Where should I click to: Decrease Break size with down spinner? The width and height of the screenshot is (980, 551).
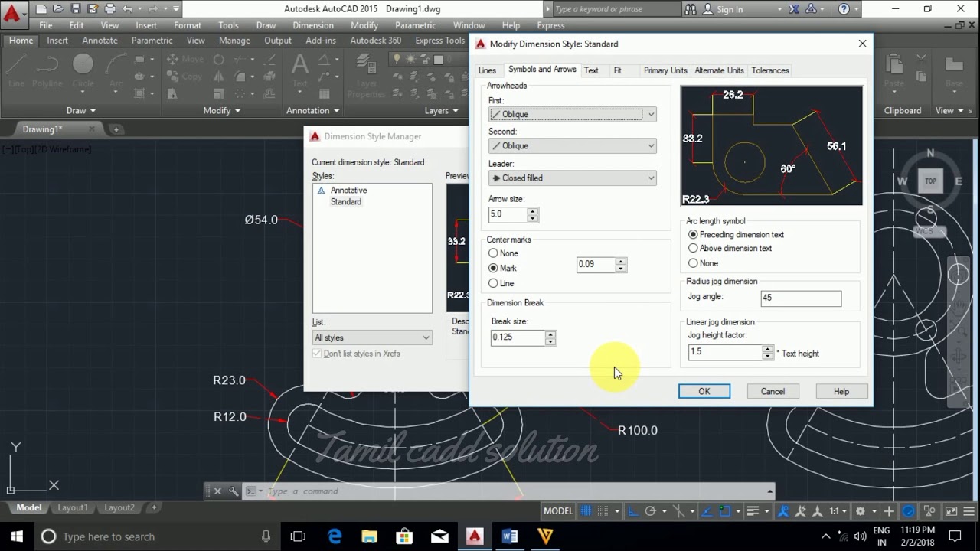tap(550, 341)
